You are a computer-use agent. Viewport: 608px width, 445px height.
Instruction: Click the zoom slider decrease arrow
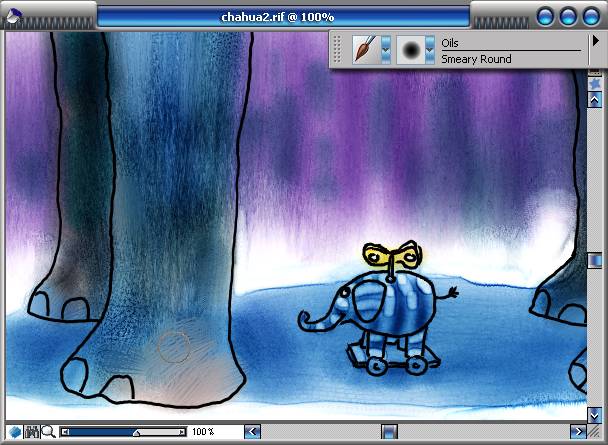(x=65, y=432)
